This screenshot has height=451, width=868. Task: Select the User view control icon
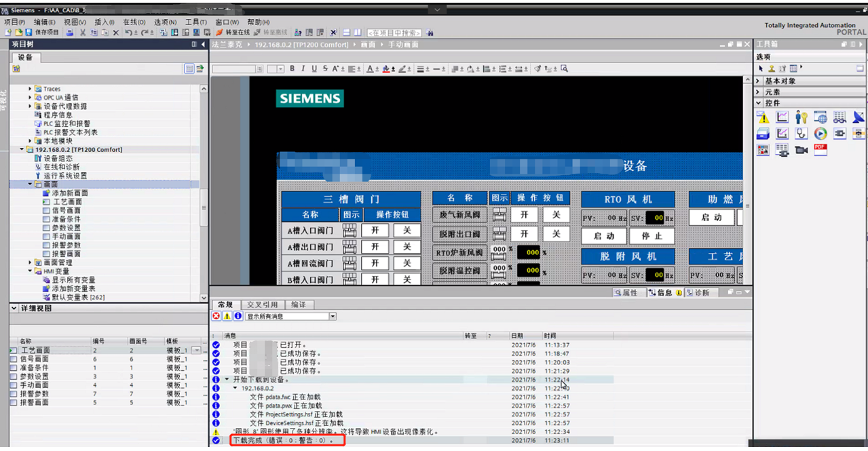[801, 117]
